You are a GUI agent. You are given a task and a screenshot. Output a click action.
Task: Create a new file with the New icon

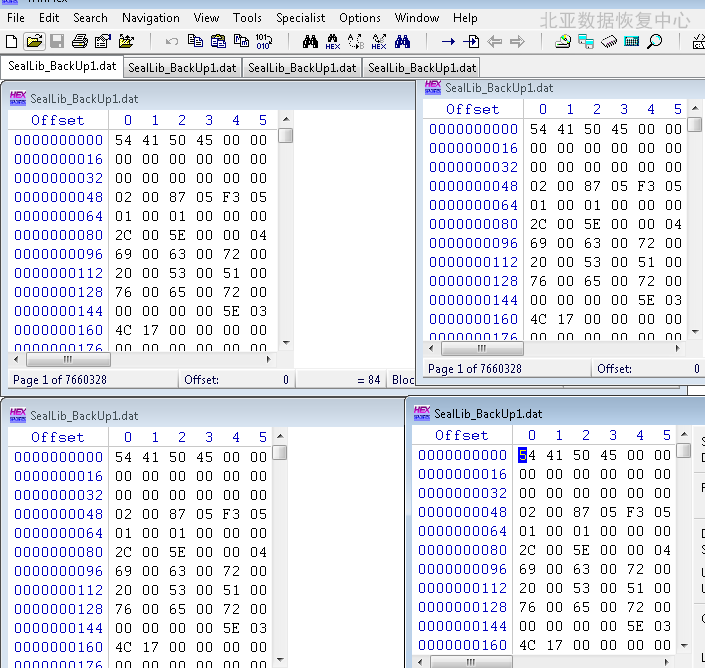click(12, 42)
